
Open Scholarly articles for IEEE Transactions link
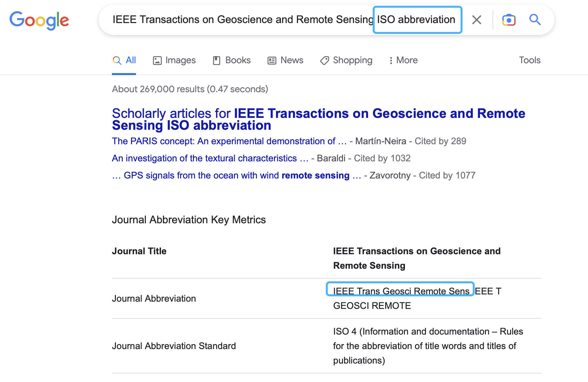(318, 119)
